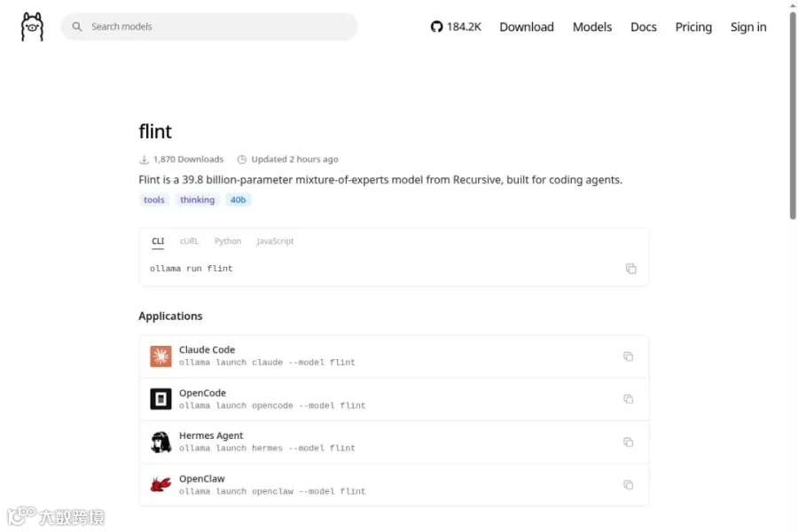
Task: Copy the ollama run flint command
Action: click(630, 269)
